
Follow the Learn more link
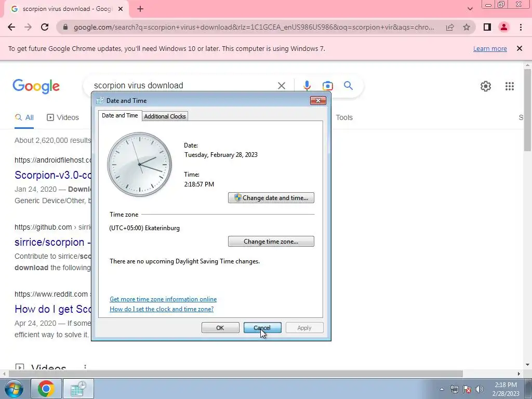tap(490, 49)
